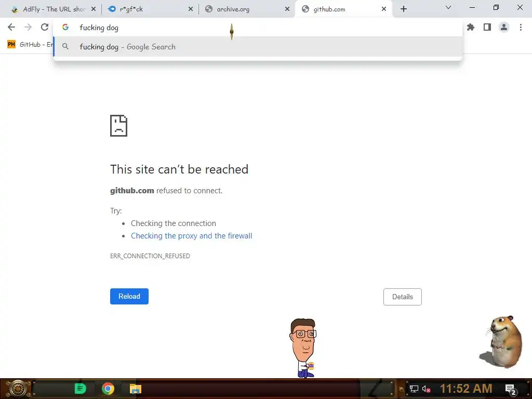Click the Google G icon in omnibox
Screen dimensions: 532x399
[65, 28]
